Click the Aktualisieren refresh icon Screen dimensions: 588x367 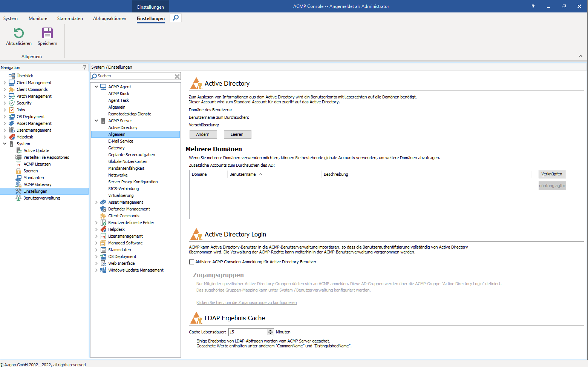19,33
